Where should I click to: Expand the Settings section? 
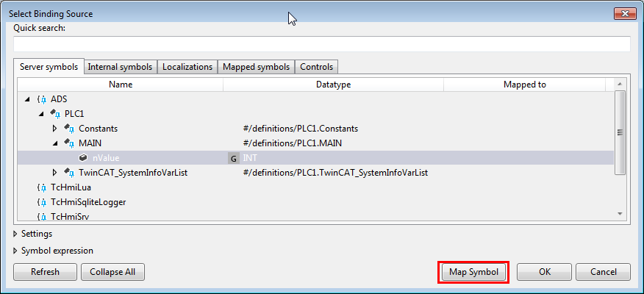tap(15, 234)
